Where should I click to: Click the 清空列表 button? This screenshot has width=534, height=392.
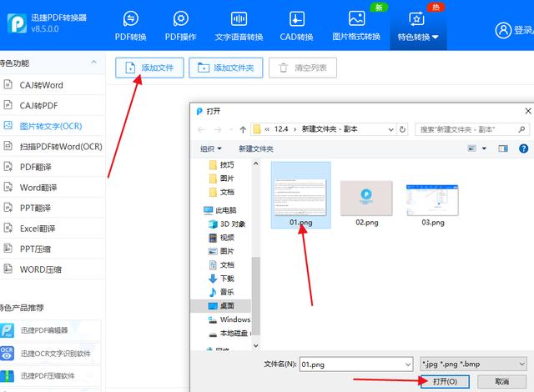303,68
